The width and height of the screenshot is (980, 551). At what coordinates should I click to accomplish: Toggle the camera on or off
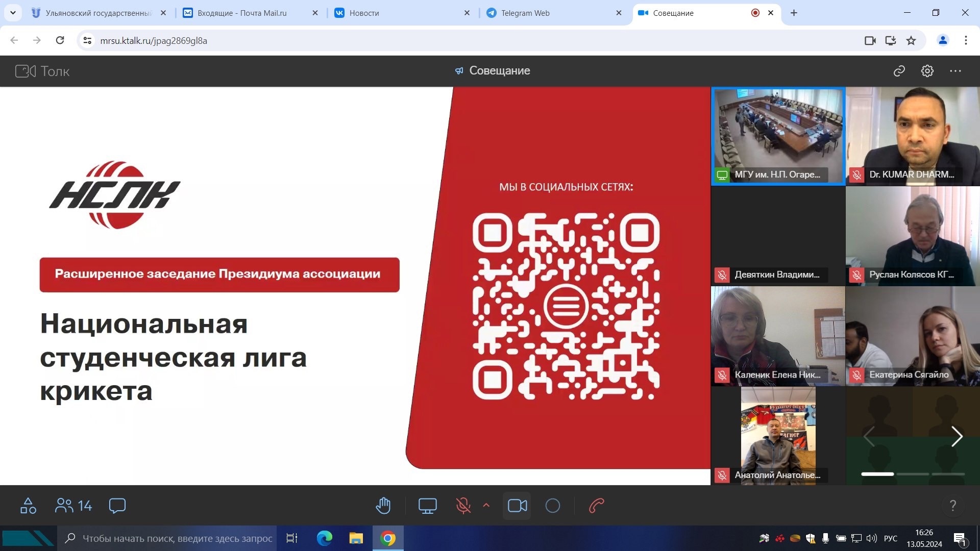coord(517,506)
